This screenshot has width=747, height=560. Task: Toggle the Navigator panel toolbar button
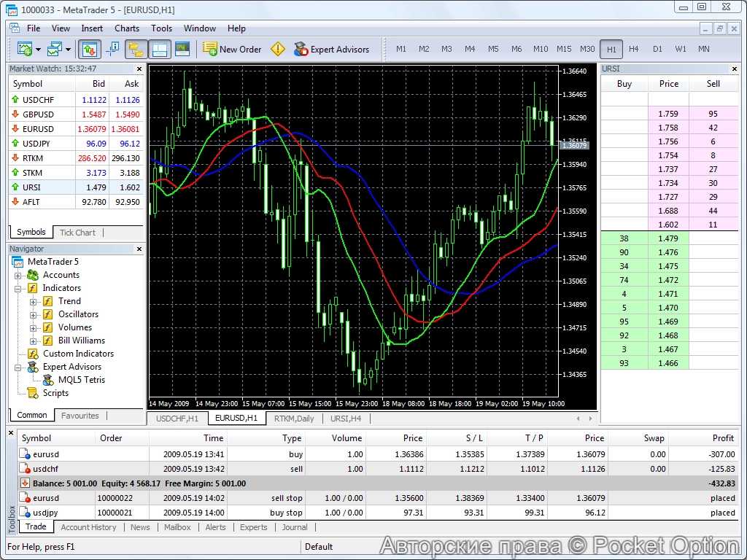point(136,50)
